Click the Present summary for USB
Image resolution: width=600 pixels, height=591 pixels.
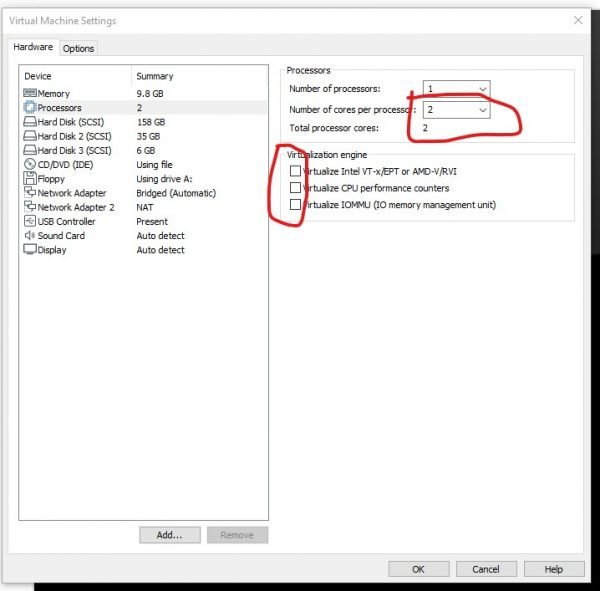point(152,221)
